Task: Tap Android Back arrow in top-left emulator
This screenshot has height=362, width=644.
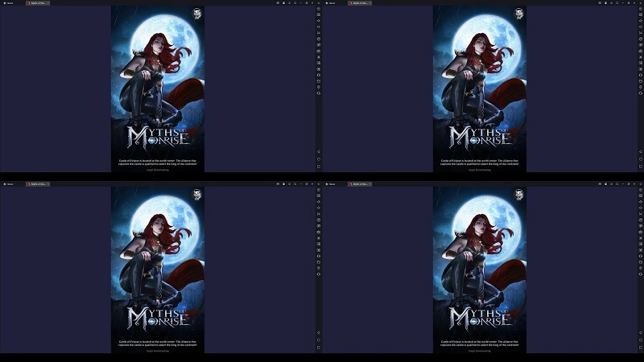Action: (319, 152)
